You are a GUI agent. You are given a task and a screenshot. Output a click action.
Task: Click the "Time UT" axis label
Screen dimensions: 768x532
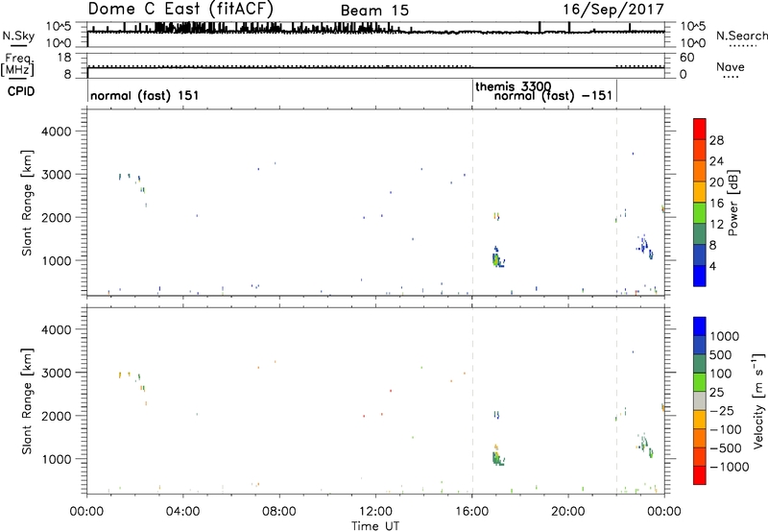(375, 526)
